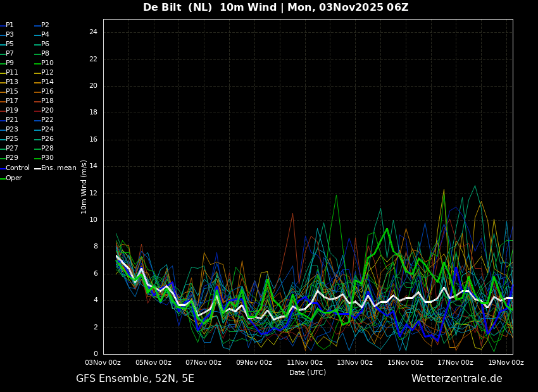Click the Oper legend entry
Image resolution: width=538 pixels, height=392 pixels.
[x=13, y=178]
